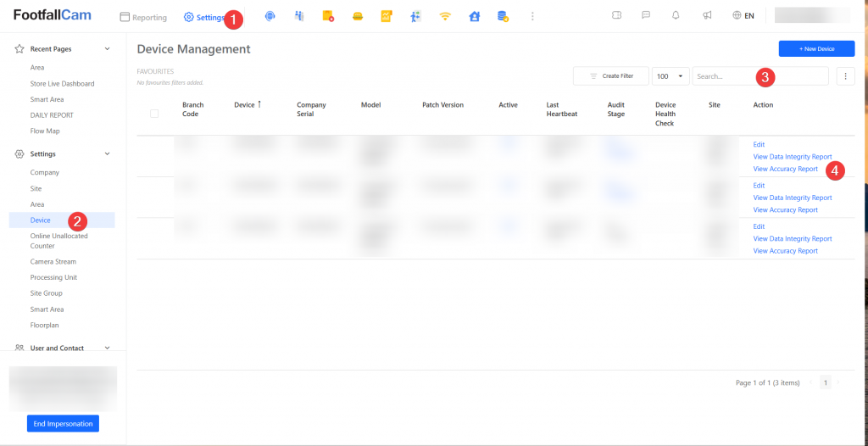Image resolution: width=868 pixels, height=446 pixels.
Task: Sort by Device column arrow
Action: (x=259, y=104)
